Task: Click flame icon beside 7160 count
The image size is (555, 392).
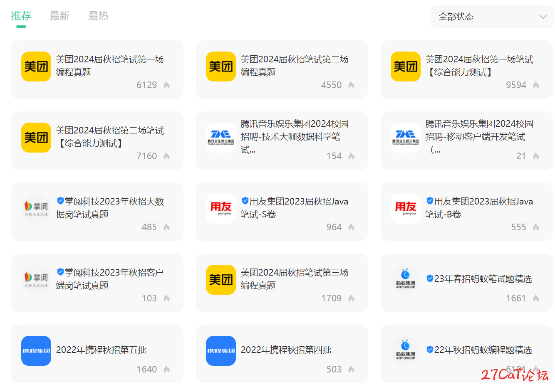Action: [166, 156]
